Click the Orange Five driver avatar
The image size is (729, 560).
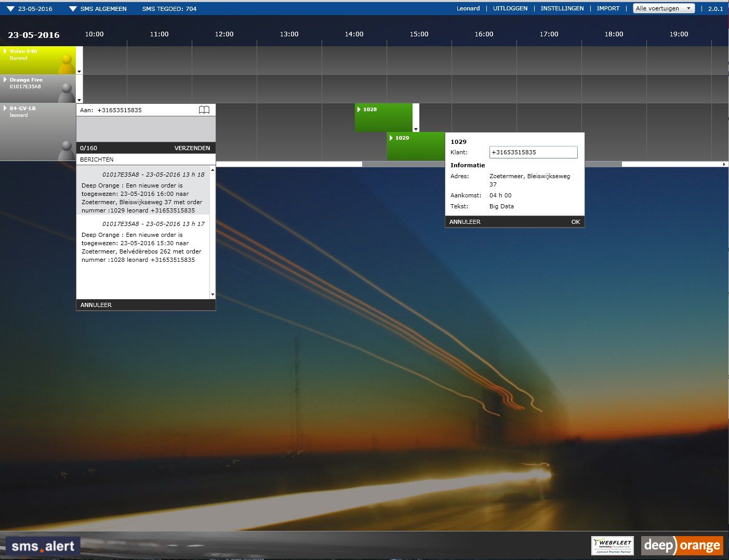click(65, 92)
